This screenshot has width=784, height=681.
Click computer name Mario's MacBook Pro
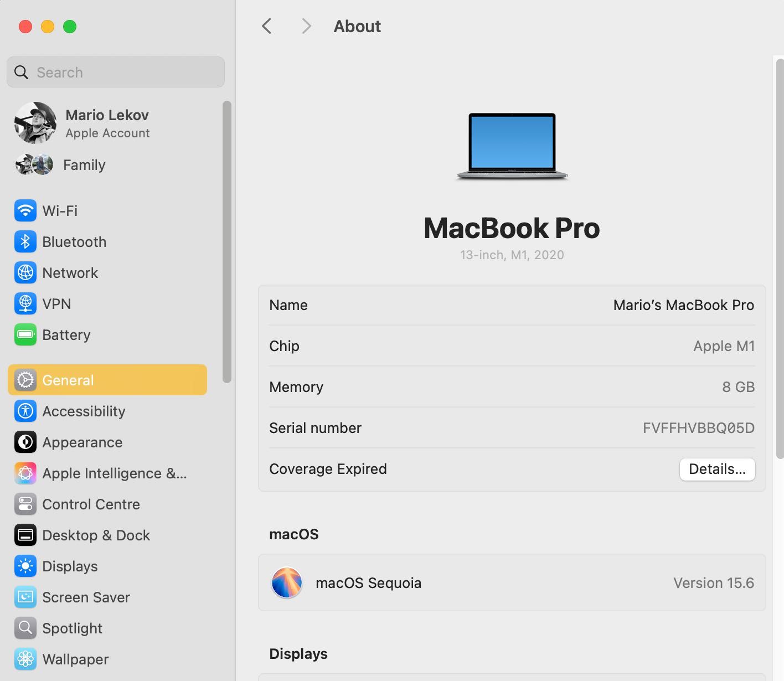(x=684, y=305)
